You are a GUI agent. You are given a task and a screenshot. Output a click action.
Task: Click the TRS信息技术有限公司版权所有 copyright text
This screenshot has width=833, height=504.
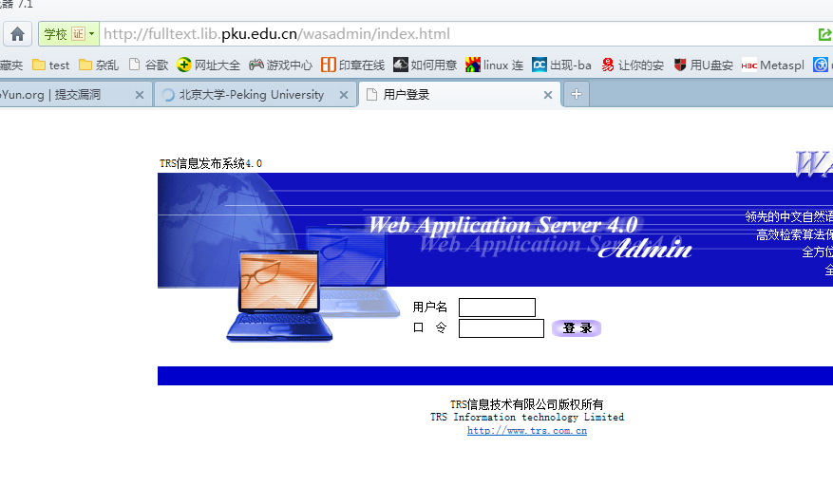527,404
